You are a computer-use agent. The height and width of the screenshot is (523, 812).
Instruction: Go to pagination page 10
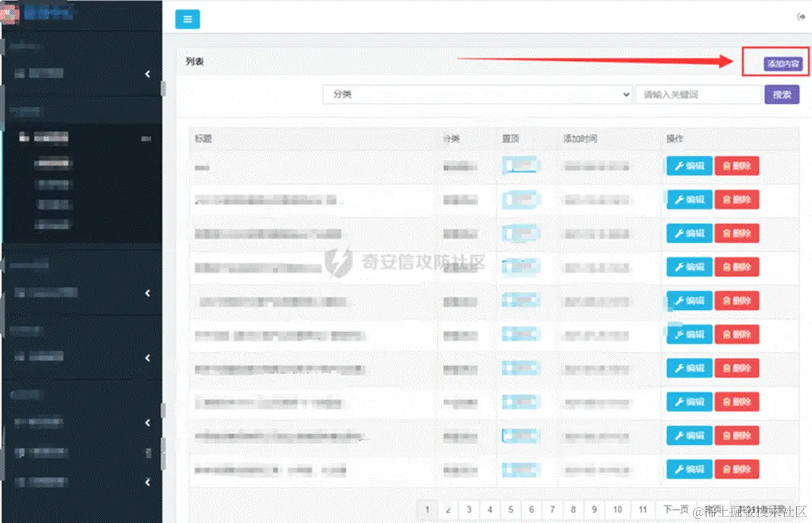618,509
